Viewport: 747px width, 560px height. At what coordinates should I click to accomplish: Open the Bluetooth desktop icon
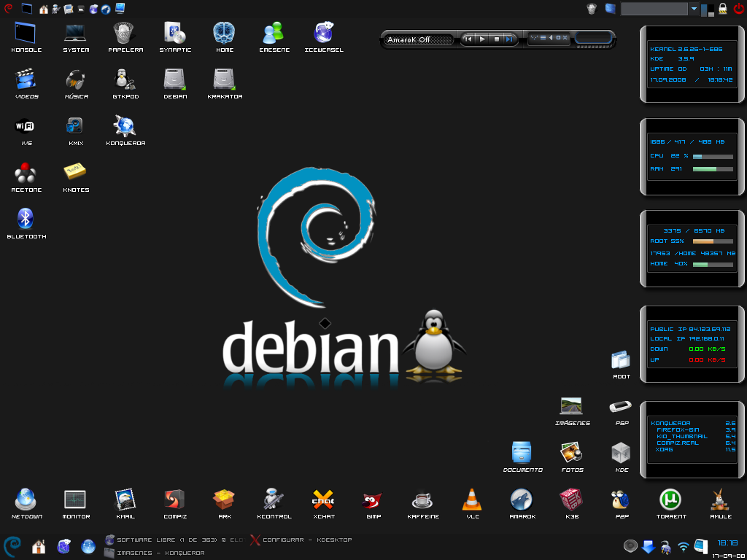pos(26,219)
